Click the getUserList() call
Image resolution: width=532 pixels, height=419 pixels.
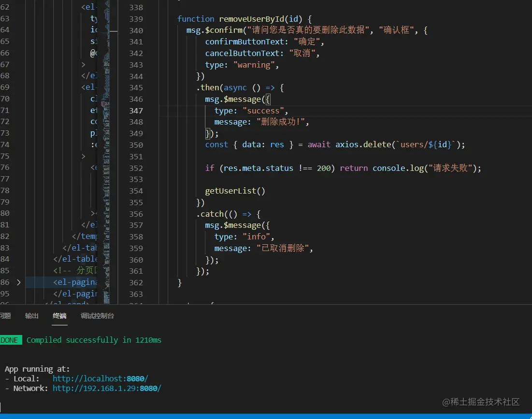(235, 191)
